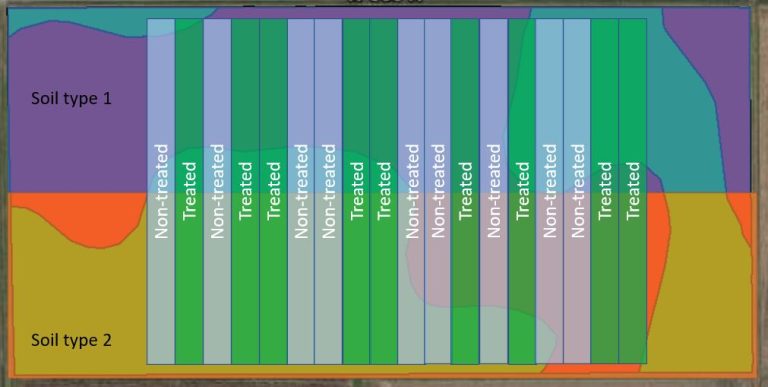The image size is (768, 387).
Task: Select the fourth Treated strip from left
Action: [356, 192]
